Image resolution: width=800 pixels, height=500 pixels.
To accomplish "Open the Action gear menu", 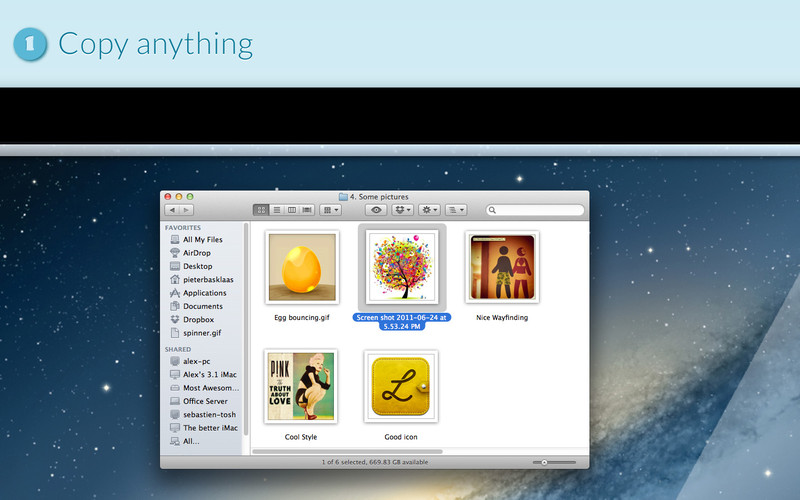I will pyautogui.click(x=429, y=210).
